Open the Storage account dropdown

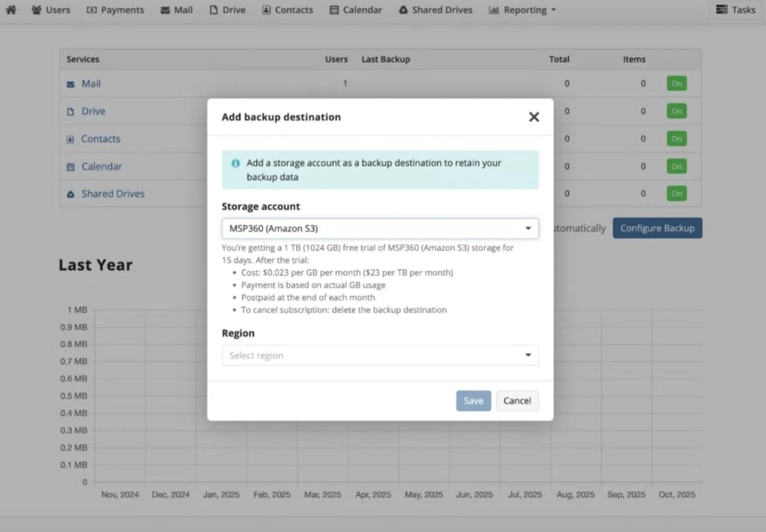coord(380,228)
